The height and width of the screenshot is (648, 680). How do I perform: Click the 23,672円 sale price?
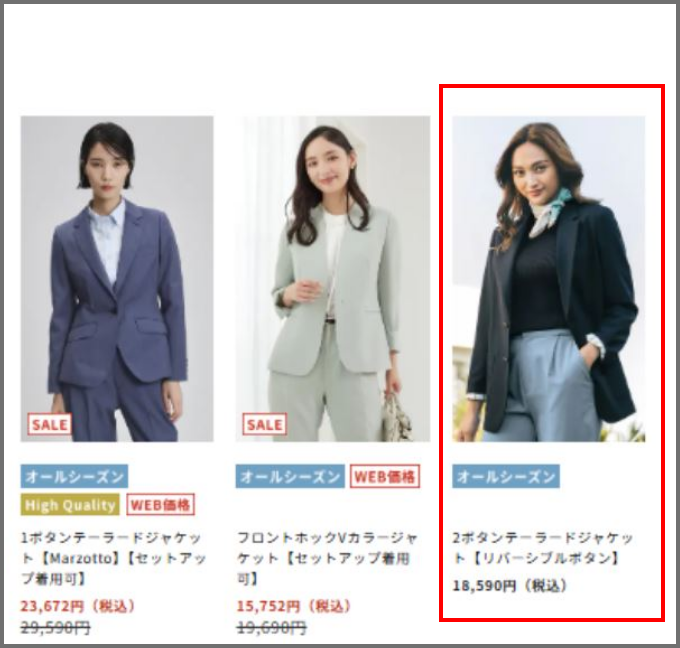78,605
